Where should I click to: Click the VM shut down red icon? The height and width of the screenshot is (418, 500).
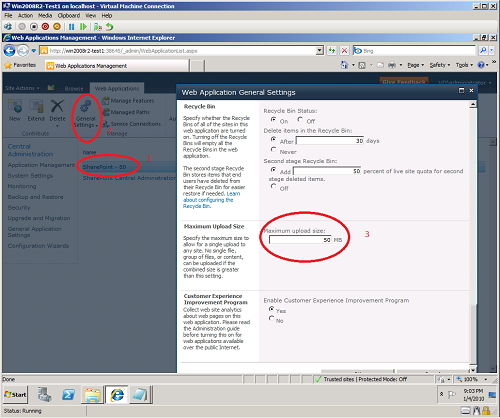45,27
